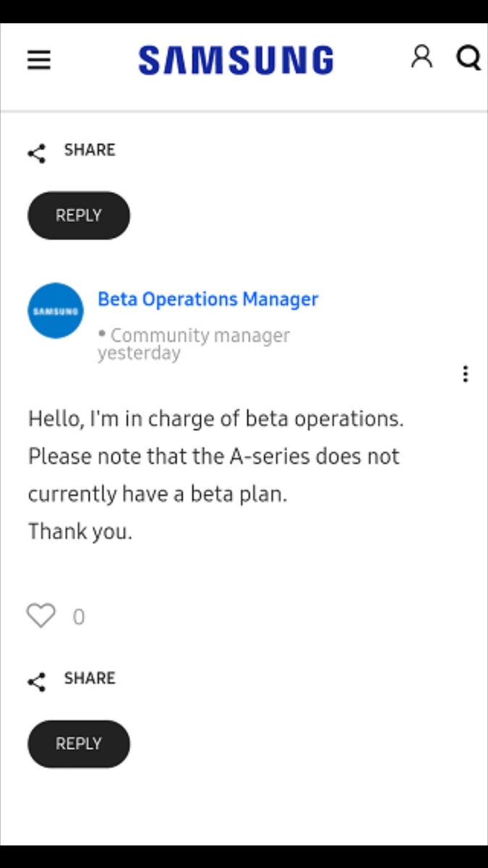Viewport: 488px width, 868px height.
Task: Go to home via the SAMSUNG logo
Action: 236,60
